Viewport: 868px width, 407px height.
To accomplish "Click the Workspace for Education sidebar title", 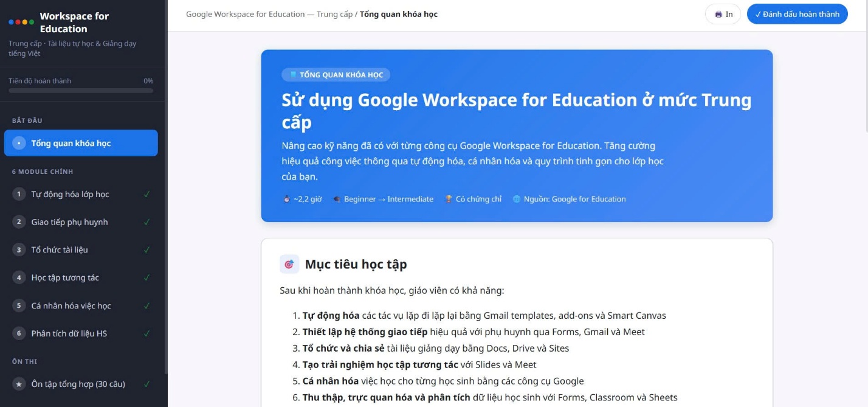I will pos(74,23).
